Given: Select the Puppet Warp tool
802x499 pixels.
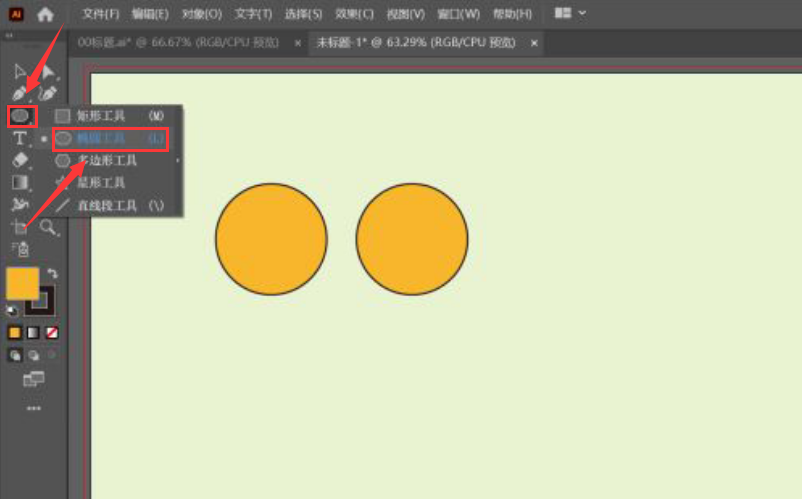Looking at the screenshot, I should tap(20, 205).
